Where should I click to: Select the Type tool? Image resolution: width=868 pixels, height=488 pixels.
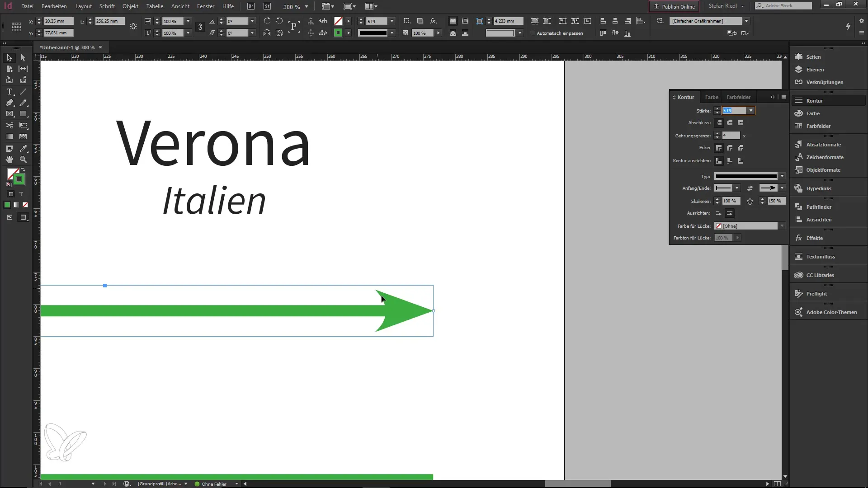(x=9, y=92)
